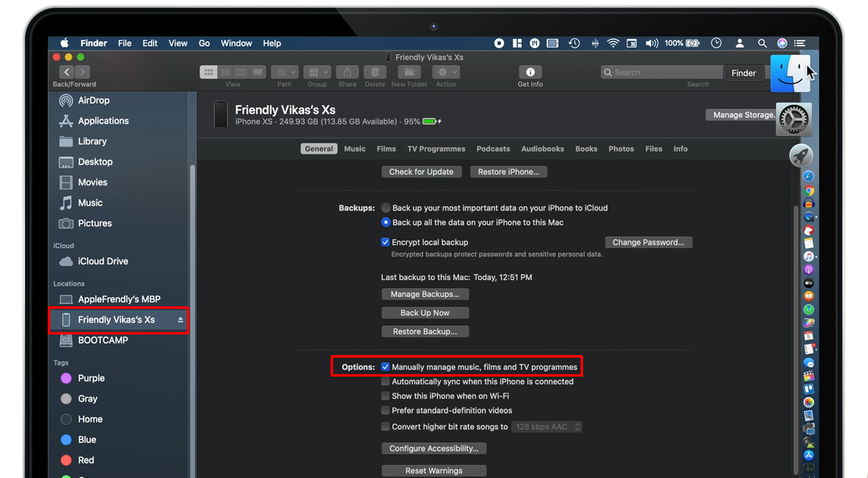Open Siri from the menu bar
868x478 pixels.
point(782,43)
